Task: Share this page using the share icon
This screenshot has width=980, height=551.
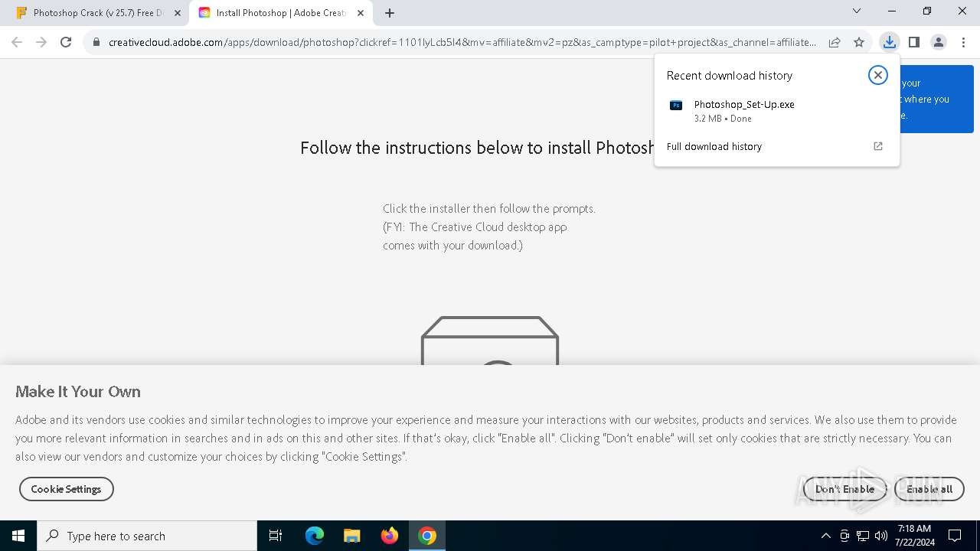Action: pyautogui.click(x=835, y=42)
